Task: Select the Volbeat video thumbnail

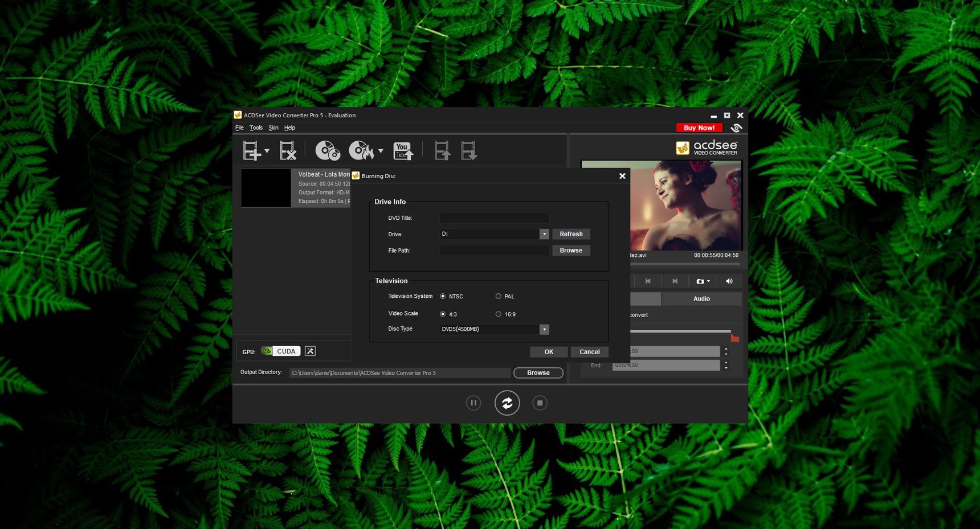Action: tap(266, 188)
